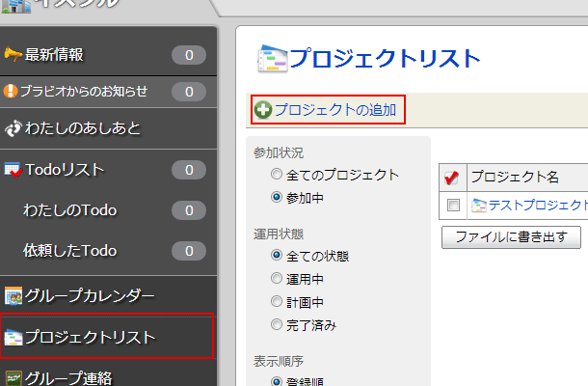Click the ブラビオからのお知らせ orange alert icon
This screenshot has width=588, height=386.
(11, 91)
